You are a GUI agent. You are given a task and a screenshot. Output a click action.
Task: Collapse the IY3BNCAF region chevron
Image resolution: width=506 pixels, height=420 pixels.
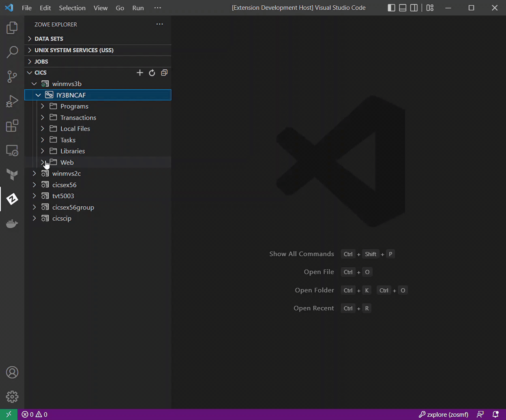coord(39,95)
